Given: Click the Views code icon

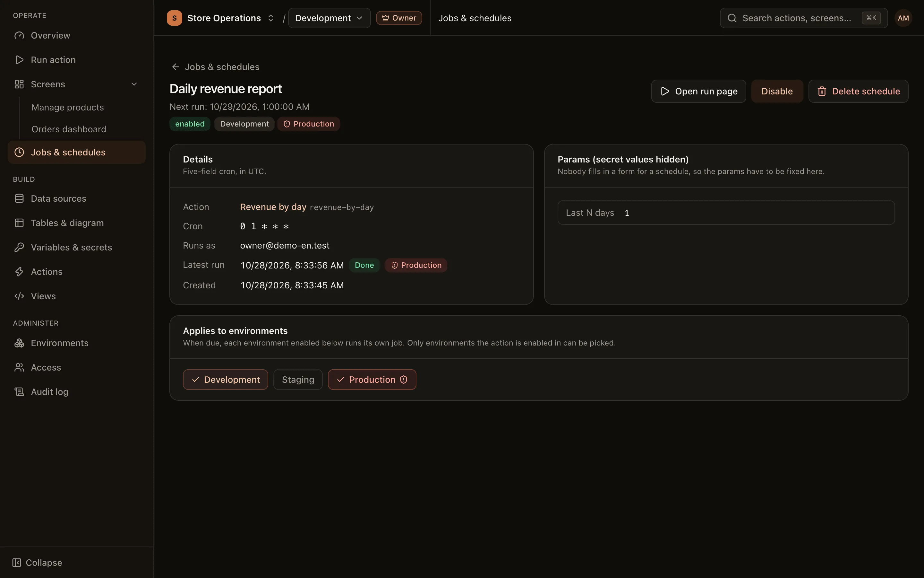Looking at the screenshot, I should pyautogui.click(x=19, y=296).
